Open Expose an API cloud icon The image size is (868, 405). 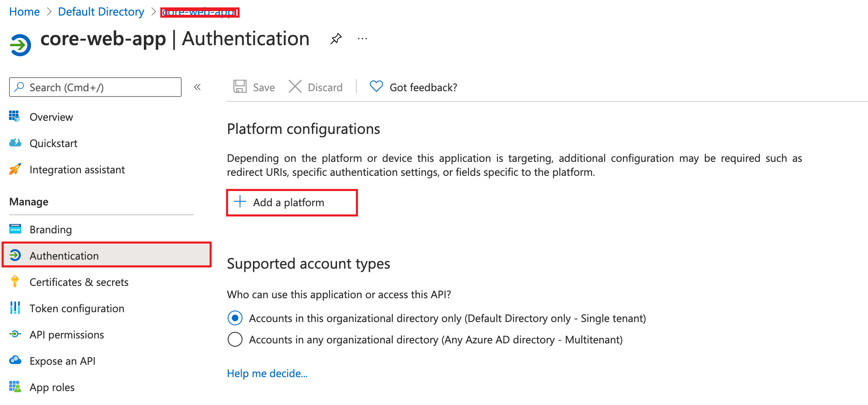pos(15,361)
